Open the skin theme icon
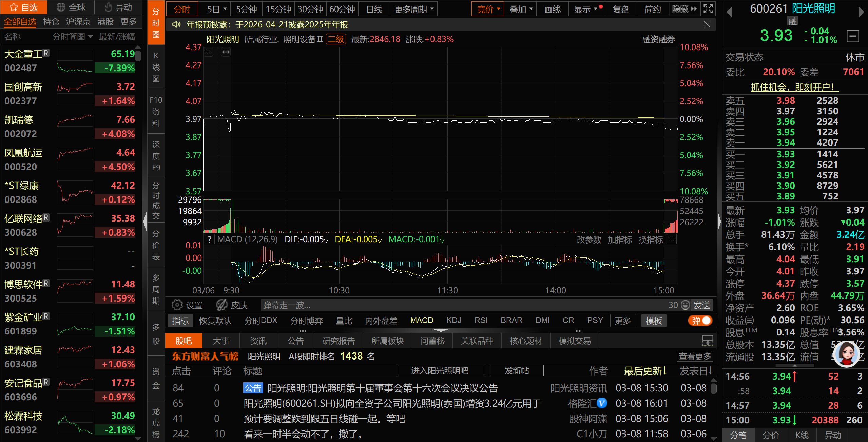 (222, 305)
